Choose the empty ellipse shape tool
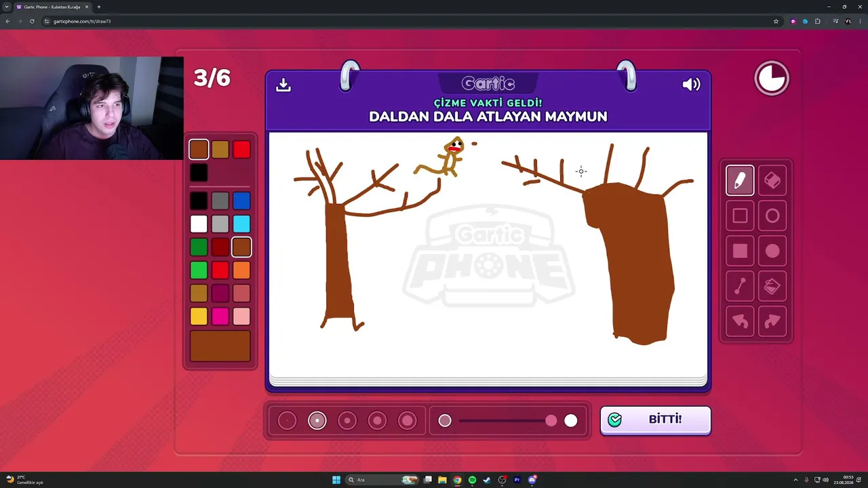 772,216
